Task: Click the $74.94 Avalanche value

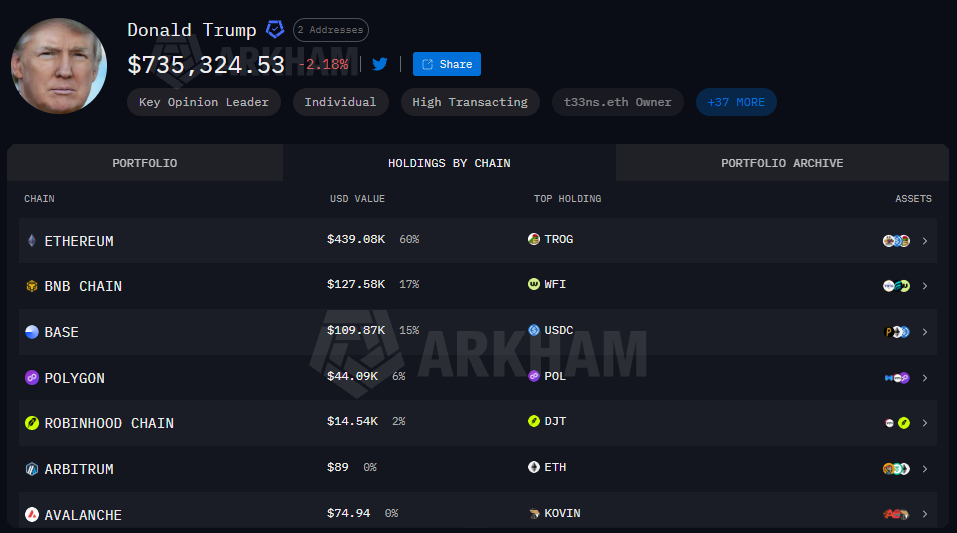Action: (348, 513)
